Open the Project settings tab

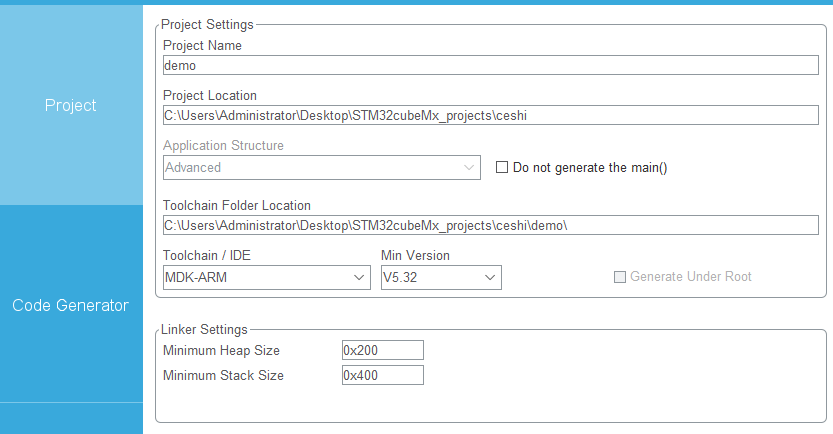[x=71, y=105]
